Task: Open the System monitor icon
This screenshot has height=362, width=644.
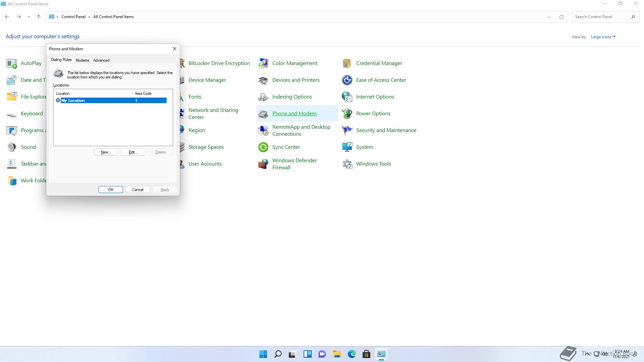Action: [347, 147]
